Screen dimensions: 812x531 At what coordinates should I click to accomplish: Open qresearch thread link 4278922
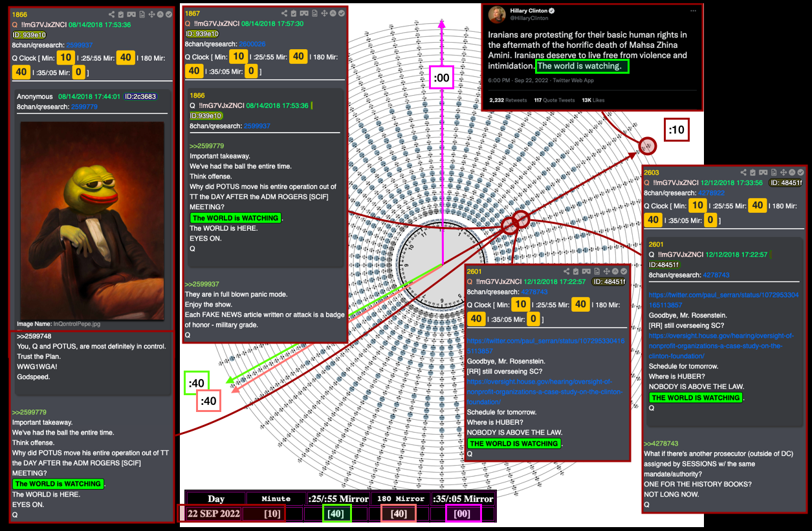711,193
